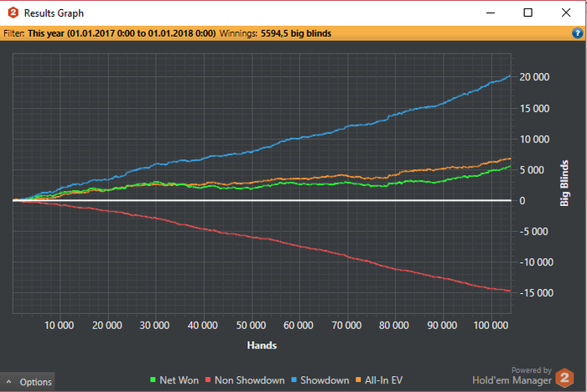The width and height of the screenshot is (587, 392).
Task: Click the 5594,5 big blinds winnings value
Action: [296, 34]
